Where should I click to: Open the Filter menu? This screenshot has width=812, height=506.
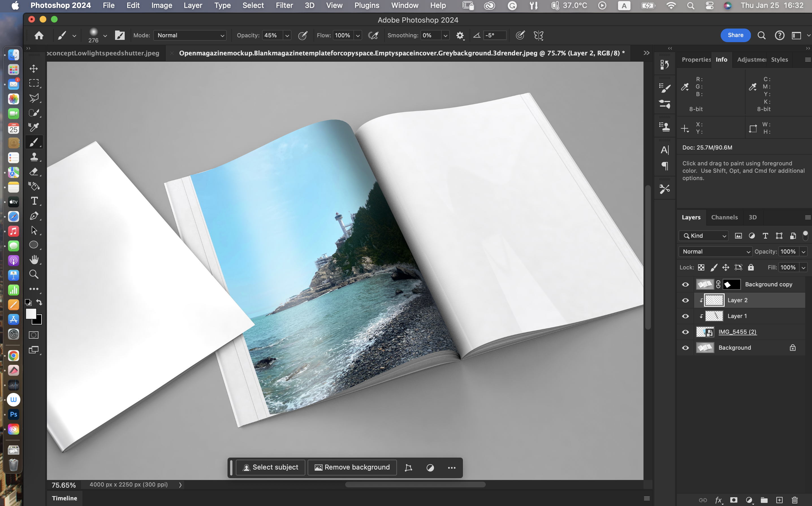click(284, 5)
